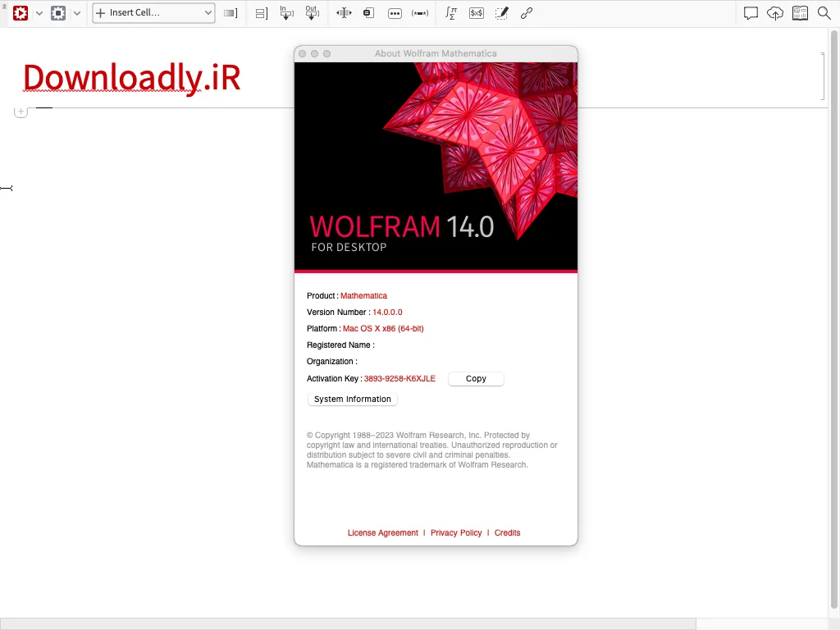Open the Privacy Policy link
The height and width of the screenshot is (630, 840).
(456, 532)
